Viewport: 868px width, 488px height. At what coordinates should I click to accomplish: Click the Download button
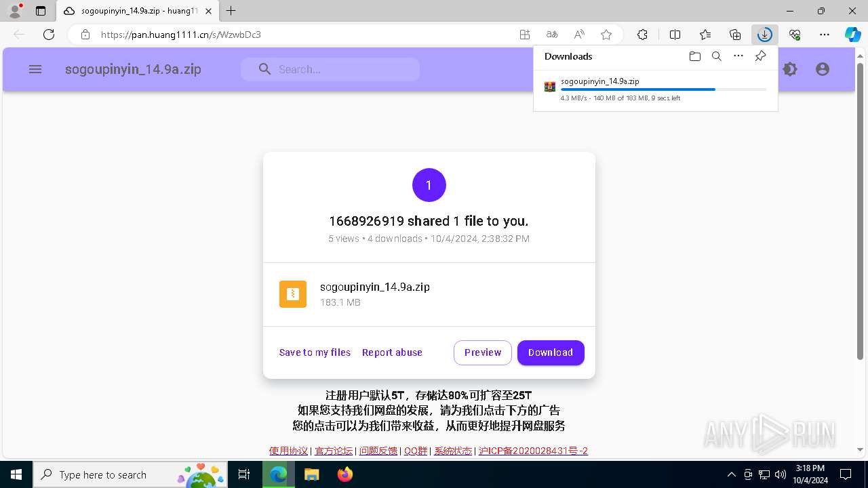click(x=551, y=352)
